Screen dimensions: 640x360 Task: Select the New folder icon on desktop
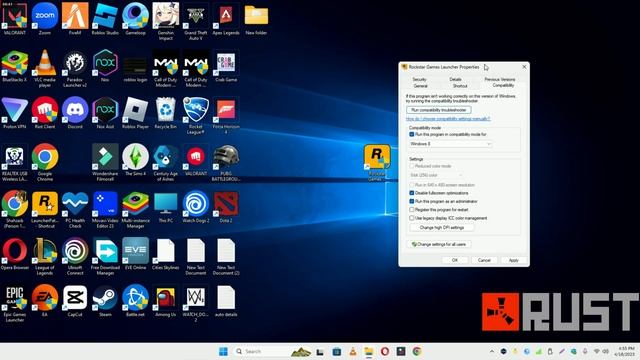pos(256,18)
